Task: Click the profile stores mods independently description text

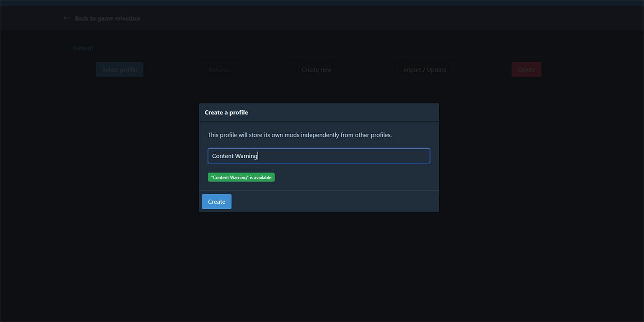Action: click(x=299, y=135)
